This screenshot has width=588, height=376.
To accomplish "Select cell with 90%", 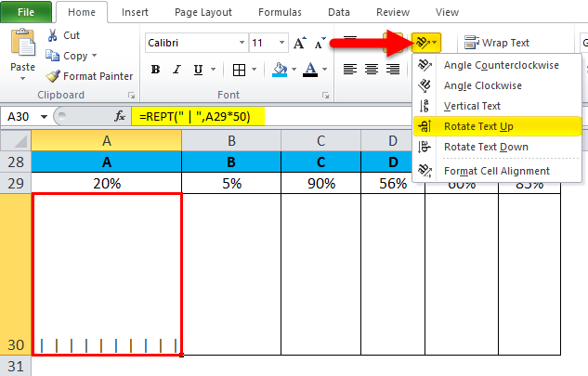I will point(321,183).
